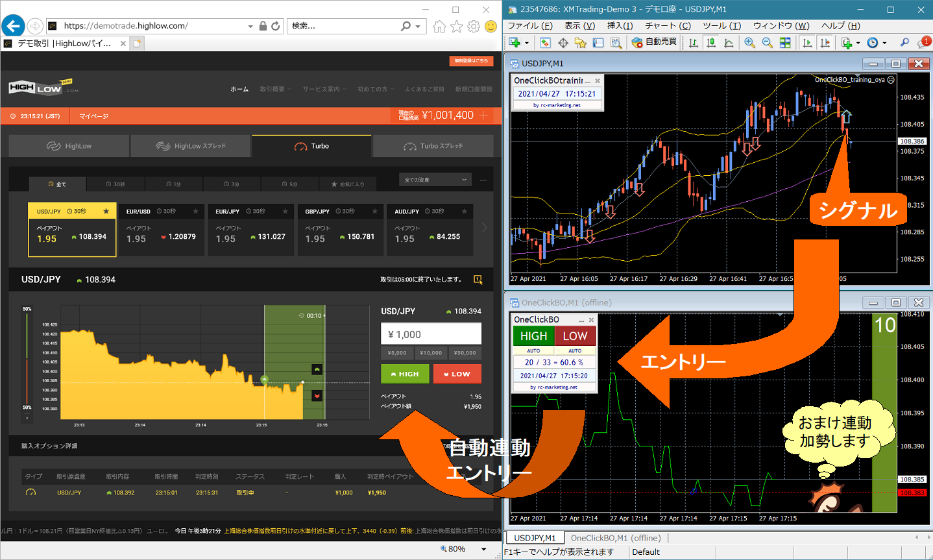Toggle Terminal panel icon in MetaTrader
The height and width of the screenshot is (560, 933).
(598, 42)
